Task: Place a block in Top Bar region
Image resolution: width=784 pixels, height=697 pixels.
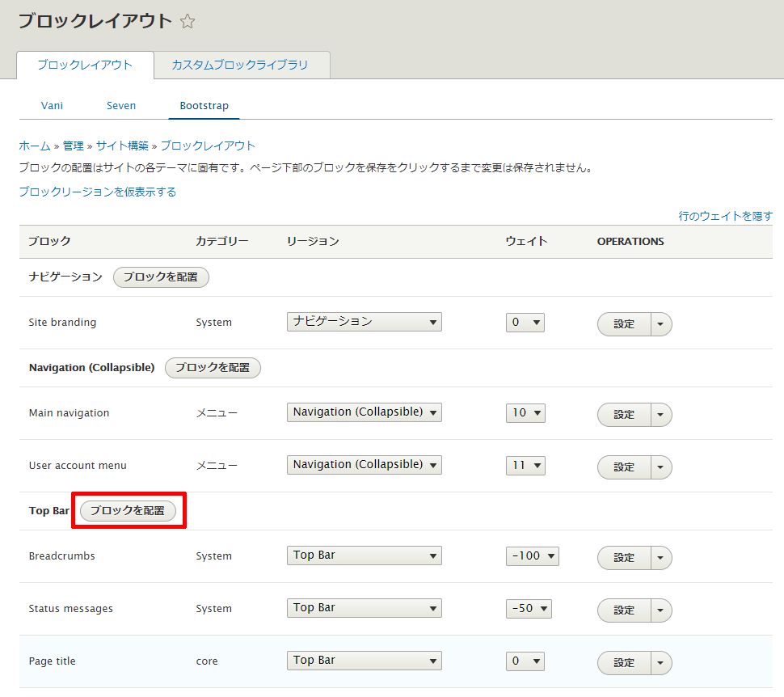Action: tap(128, 511)
